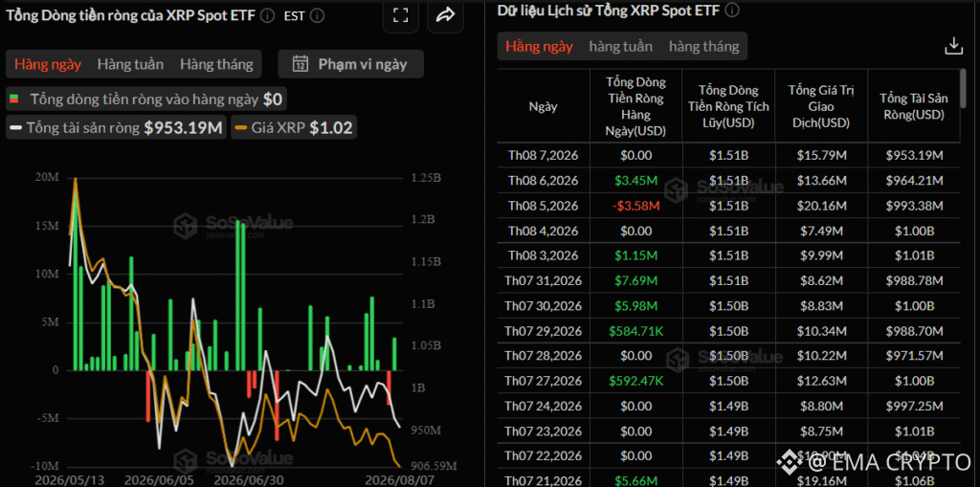The height and width of the screenshot is (487, 980).
Task: Select the chart Hàng ngày tab
Action: pos(48,64)
